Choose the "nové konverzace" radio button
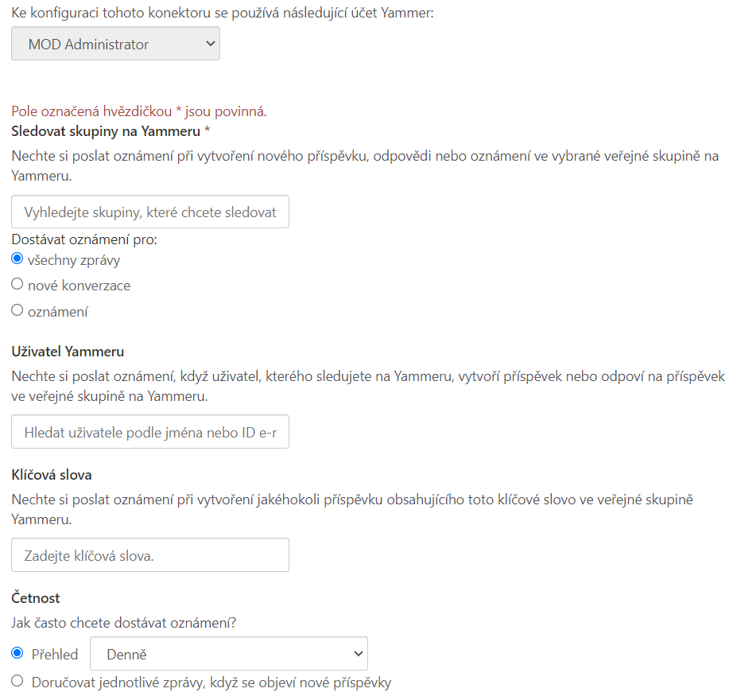Screen dimensions: 733x700 pyautogui.click(x=17, y=284)
